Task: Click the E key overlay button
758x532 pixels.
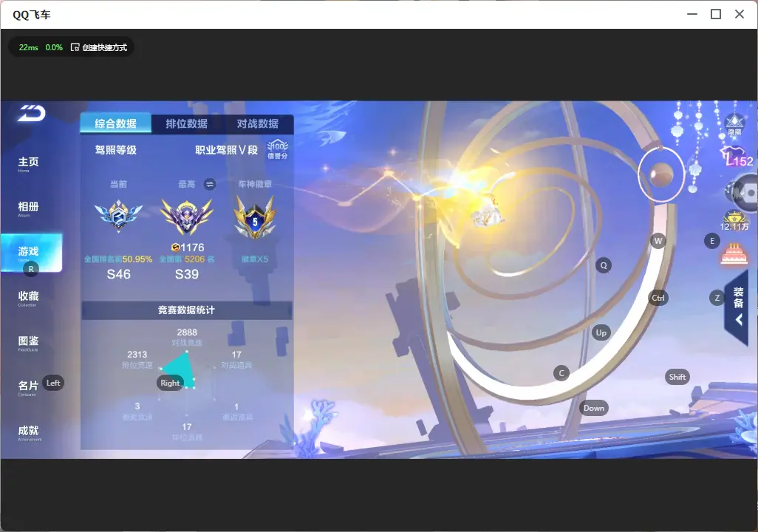Action: click(712, 241)
